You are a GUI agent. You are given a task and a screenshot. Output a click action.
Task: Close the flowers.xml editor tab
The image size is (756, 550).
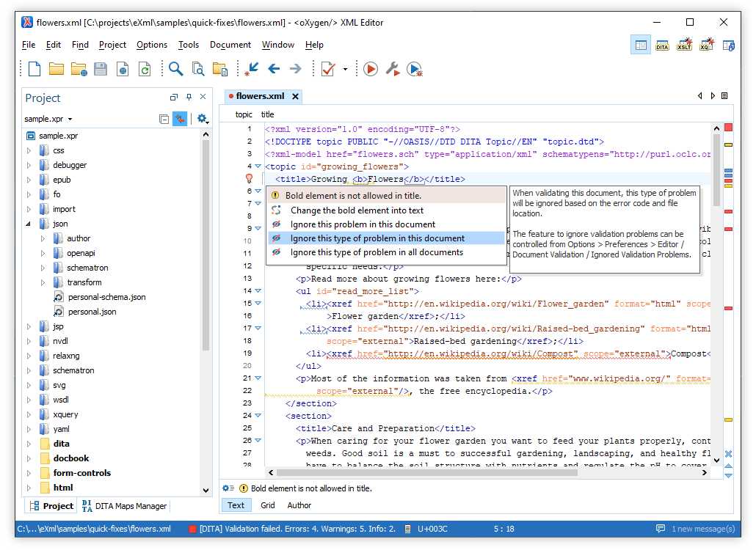pyautogui.click(x=296, y=96)
